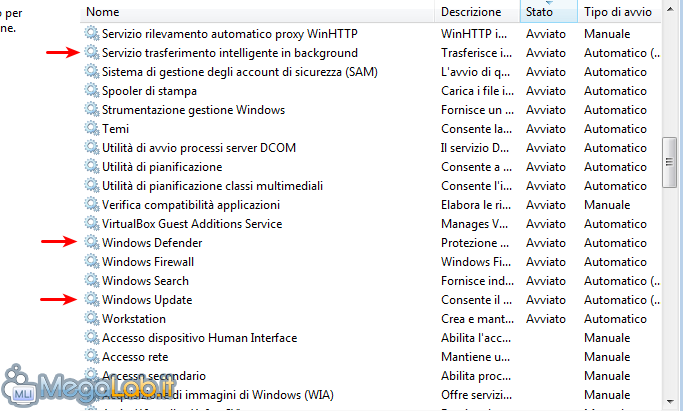Select Utilità di pianificazione service
683x411 pixels.
coord(161,167)
